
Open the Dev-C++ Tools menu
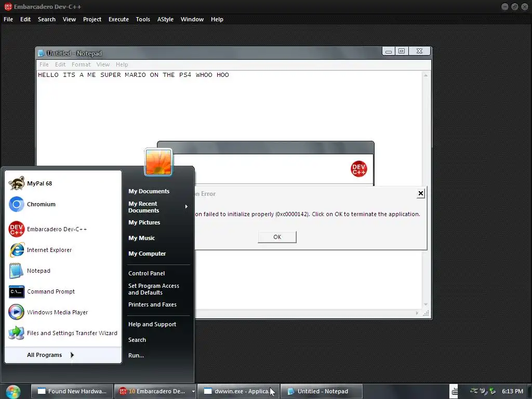pos(143,19)
